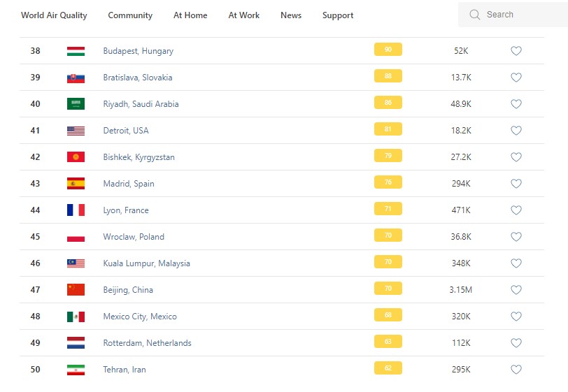The width and height of the screenshot is (568, 392).
Task: Click the search magnifier icon
Action: tap(475, 15)
